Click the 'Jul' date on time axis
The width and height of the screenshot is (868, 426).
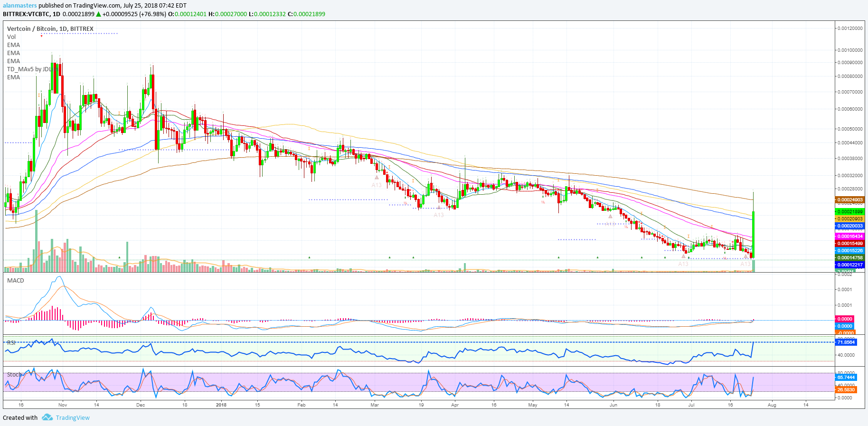691,405
